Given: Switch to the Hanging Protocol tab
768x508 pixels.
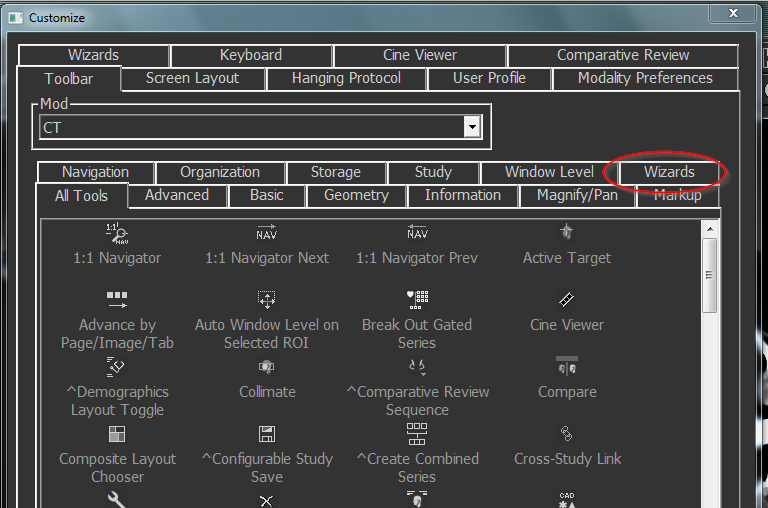Looking at the screenshot, I should point(346,78).
